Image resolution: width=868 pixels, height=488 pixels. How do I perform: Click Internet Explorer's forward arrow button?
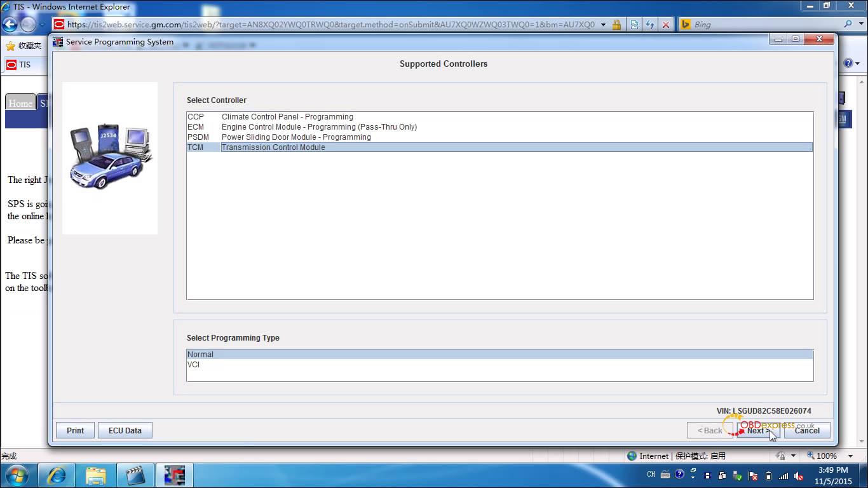pyautogui.click(x=27, y=25)
